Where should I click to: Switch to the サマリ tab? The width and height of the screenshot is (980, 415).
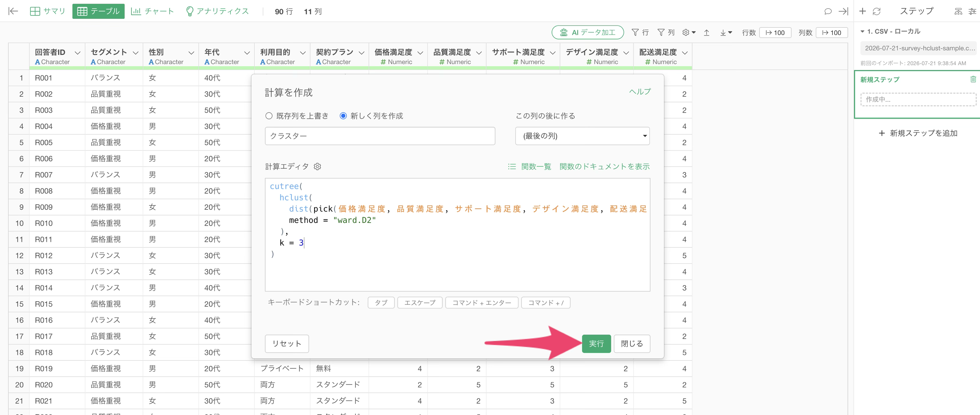(x=47, y=11)
